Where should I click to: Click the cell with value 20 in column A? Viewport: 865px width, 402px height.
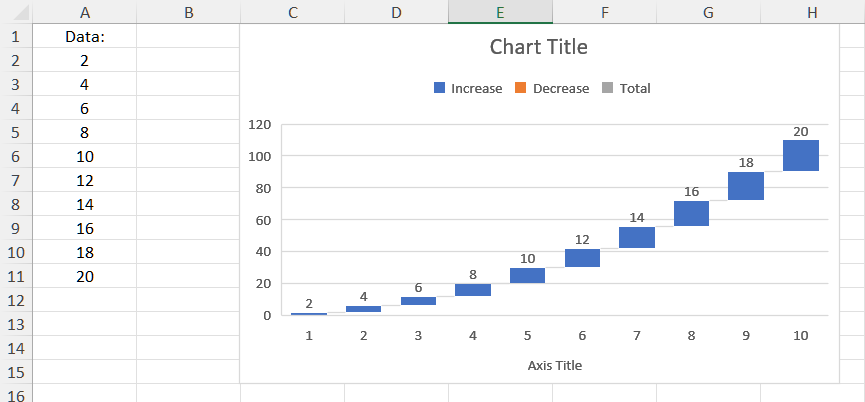point(84,276)
